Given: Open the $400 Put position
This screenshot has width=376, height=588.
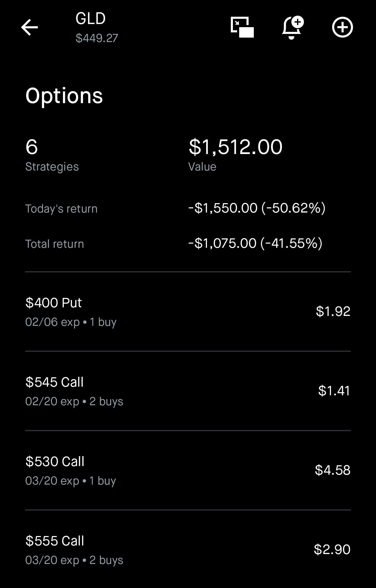Looking at the screenshot, I should pos(54,303).
